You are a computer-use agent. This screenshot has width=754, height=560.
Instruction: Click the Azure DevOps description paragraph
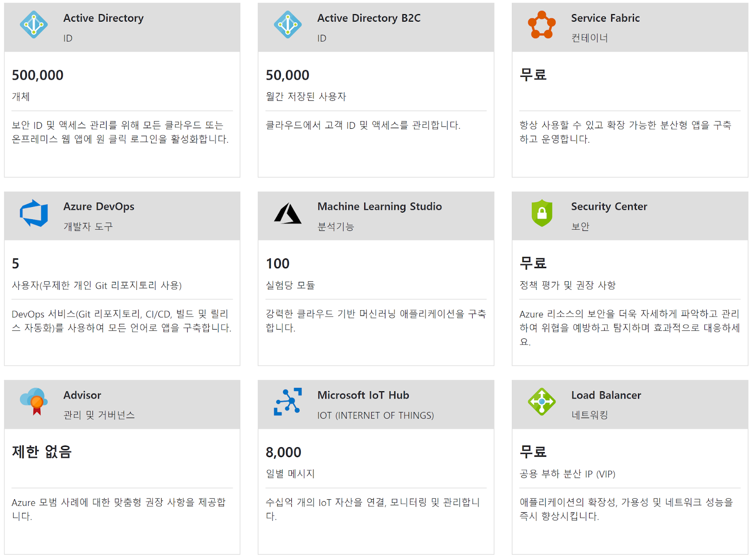(122, 321)
